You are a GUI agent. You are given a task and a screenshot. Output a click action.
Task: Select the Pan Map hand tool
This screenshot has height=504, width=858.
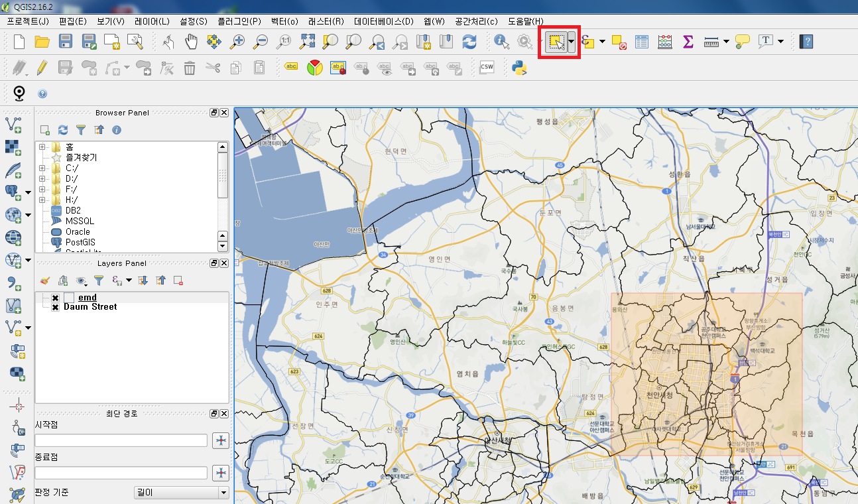[x=192, y=42]
